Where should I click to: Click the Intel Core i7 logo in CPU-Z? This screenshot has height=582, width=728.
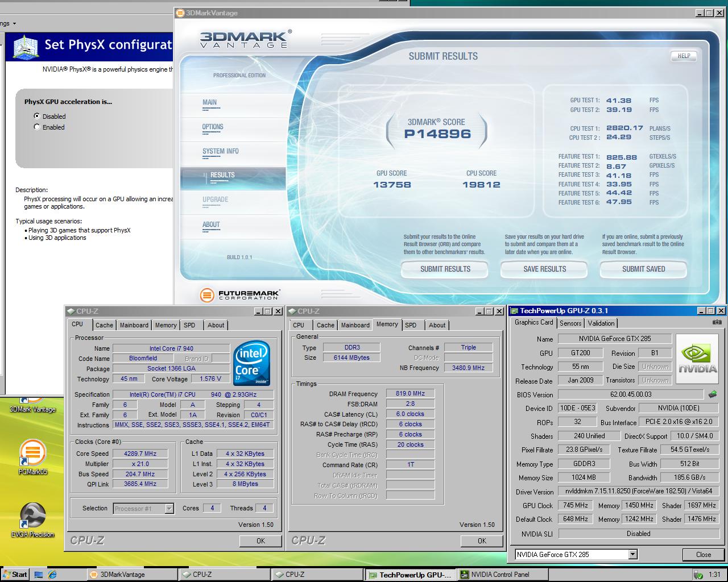[252, 363]
